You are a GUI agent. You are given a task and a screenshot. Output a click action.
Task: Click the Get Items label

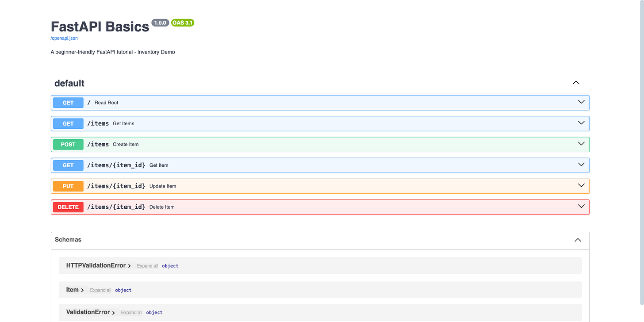[123, 123]
